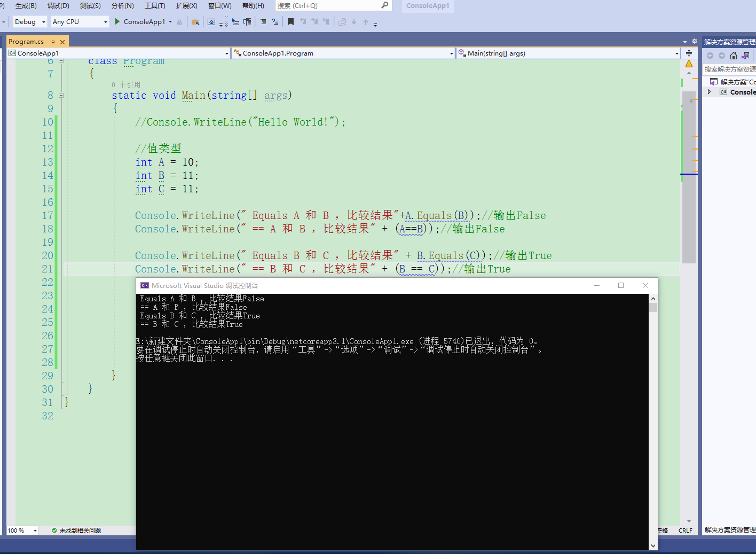The image size is (756, 554).
Task: Toggle bookmark using the bookmark icon
Action: coord(290,22)
